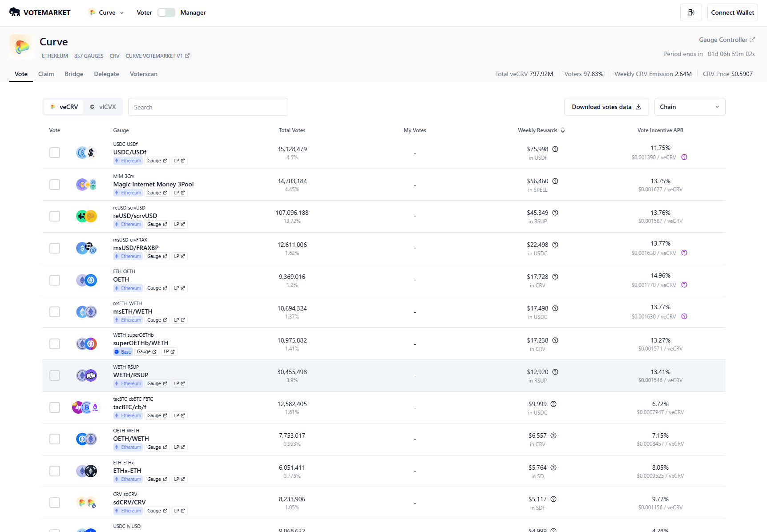The image size is (767, 532).
Task: Click the tacBTC/cb/f token icons
Action: (86, 407)
